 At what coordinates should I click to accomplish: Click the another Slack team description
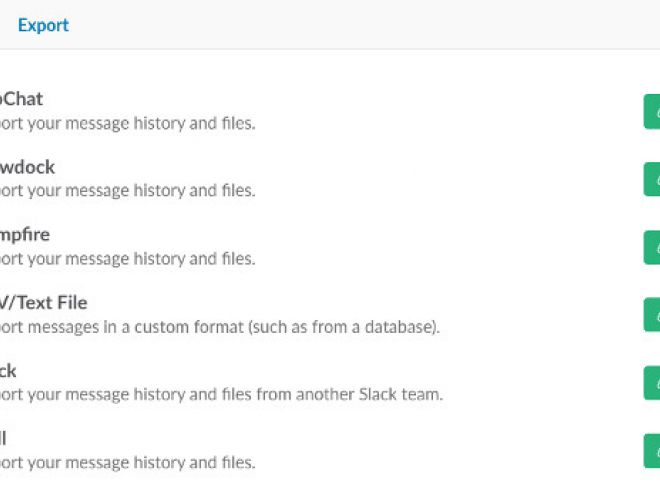point(221,395)
